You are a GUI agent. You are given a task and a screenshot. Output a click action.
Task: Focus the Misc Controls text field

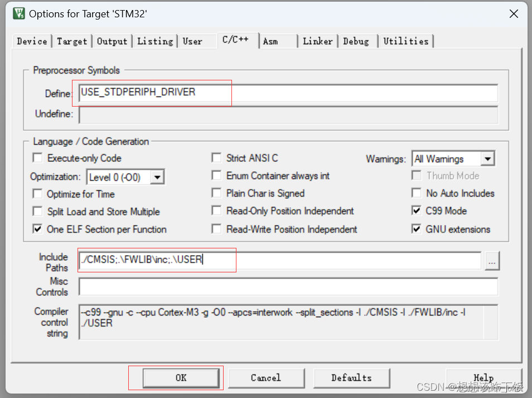point(288,286)
